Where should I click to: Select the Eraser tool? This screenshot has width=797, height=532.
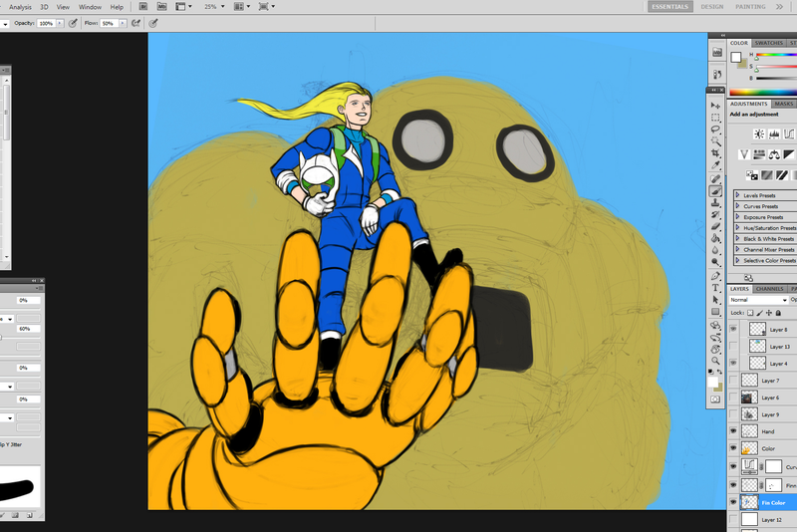tap(715, 226)
